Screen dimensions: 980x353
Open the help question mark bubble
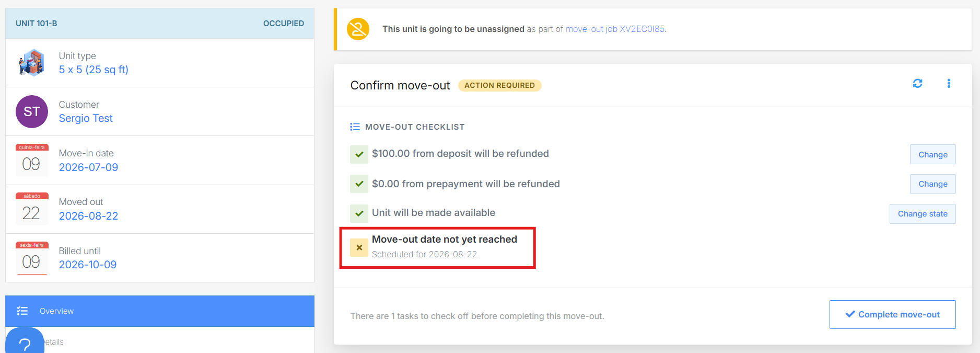tap(25, 341)
